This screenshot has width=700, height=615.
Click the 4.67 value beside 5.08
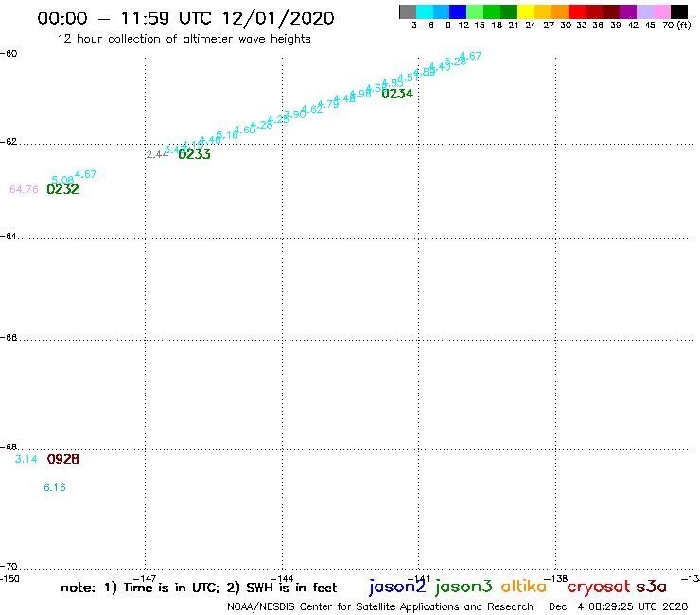tap(86, 174)
